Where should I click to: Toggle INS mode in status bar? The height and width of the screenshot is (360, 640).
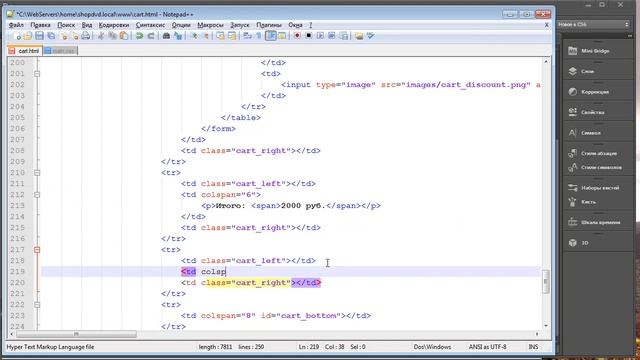click(x=533, y=347)
